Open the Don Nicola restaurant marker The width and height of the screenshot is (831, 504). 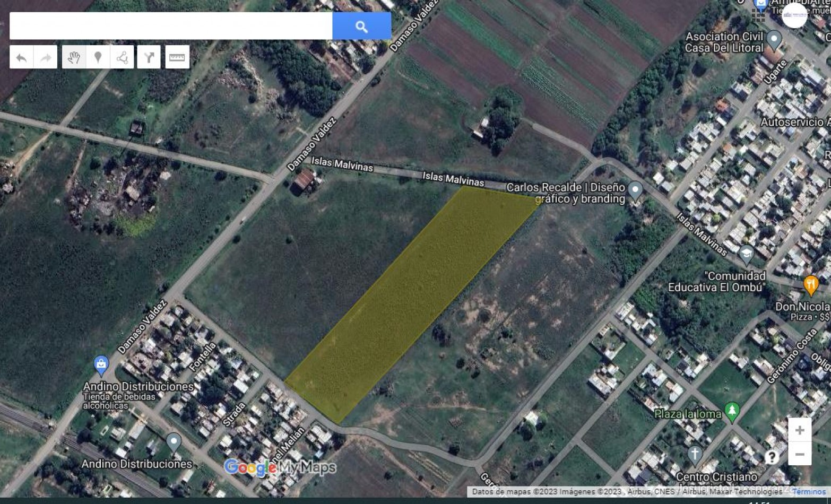[x=810, y=284]
